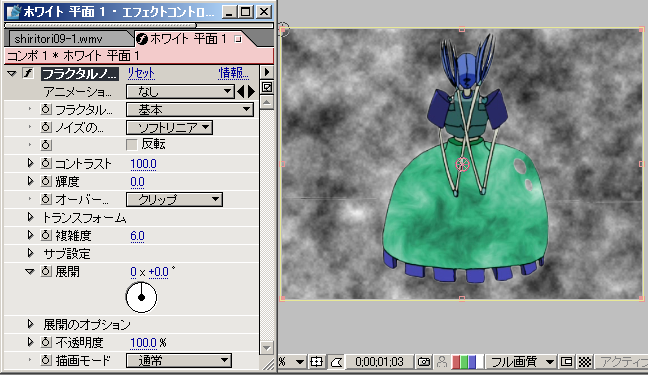Toggle the Fractal Noise effect enable switch

click(x=28, y=74)
